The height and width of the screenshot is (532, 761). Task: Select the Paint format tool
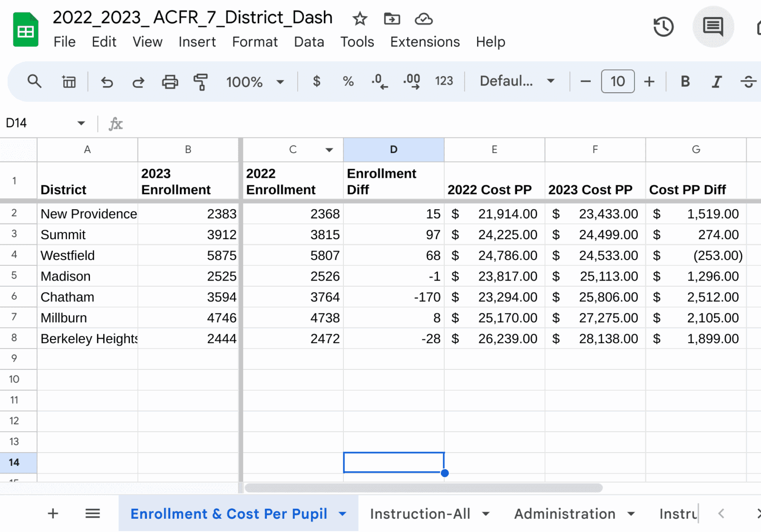pyautogui.click(x=200, y=81)
